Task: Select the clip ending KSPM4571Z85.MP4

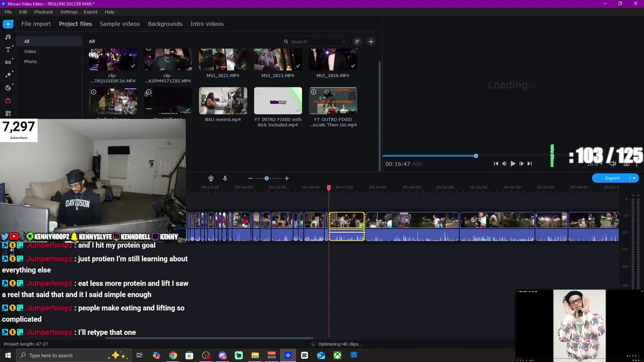Action: [168, 60]
